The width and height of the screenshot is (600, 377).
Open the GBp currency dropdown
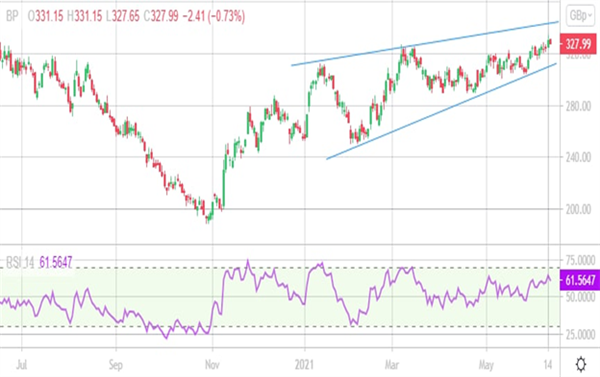point(580,16)
